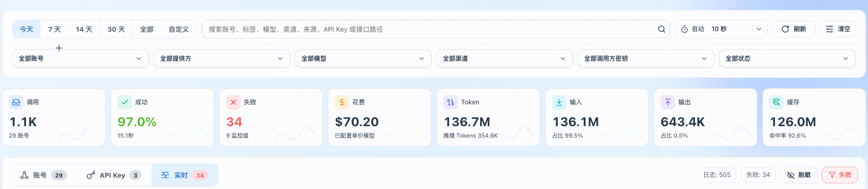Select the 全部 time range
Viewport: 868px width, 189px height.
[147, 30]
